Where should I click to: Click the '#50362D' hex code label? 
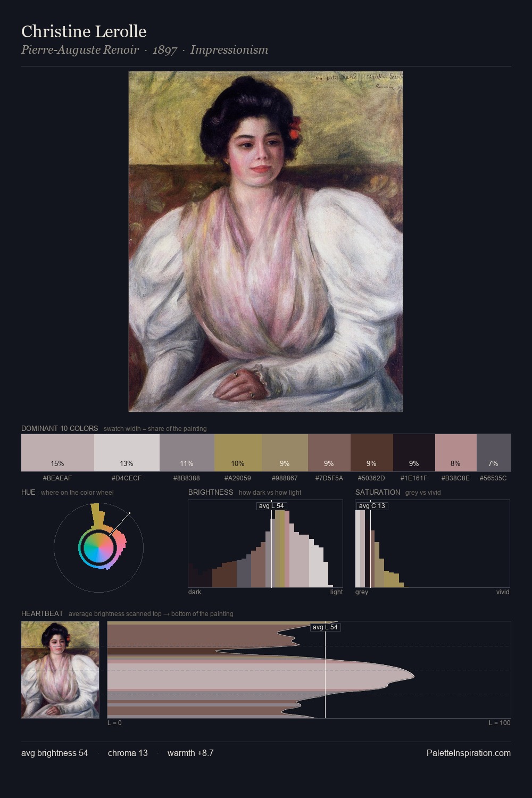point(371,478)
